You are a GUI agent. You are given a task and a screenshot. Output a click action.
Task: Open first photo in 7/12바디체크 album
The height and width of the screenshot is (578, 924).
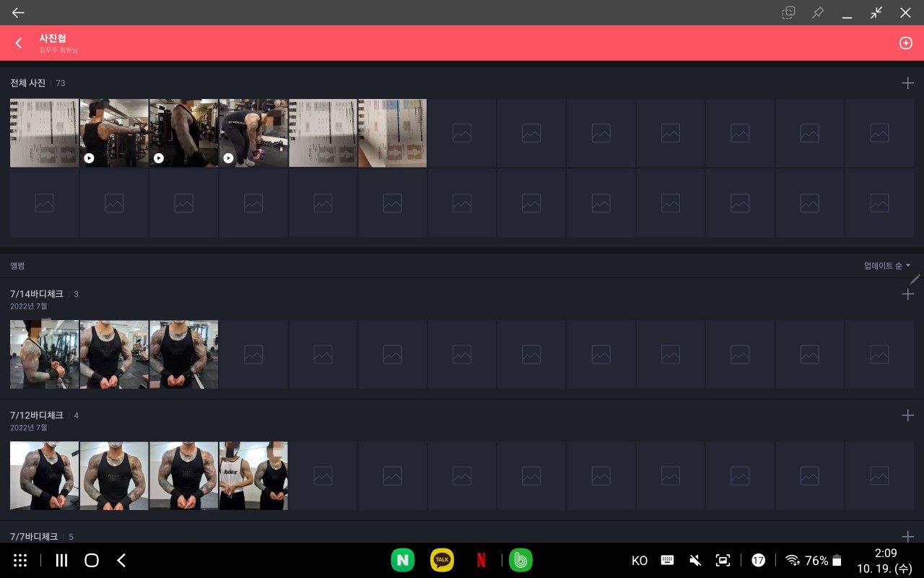[x=44, y=476]
